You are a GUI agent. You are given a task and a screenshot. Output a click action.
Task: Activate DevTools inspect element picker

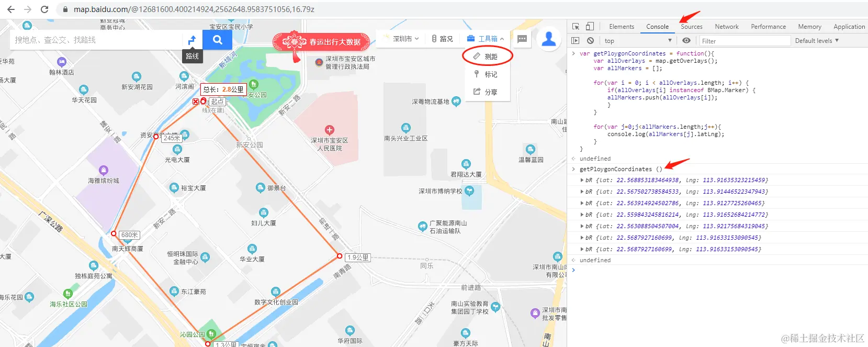pos(576,26)
